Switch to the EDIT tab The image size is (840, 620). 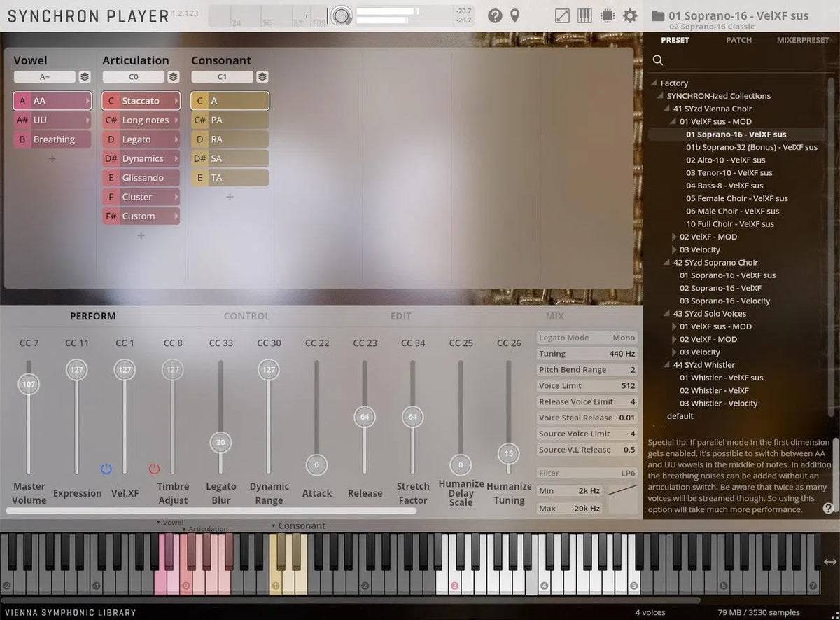[400, 316]
